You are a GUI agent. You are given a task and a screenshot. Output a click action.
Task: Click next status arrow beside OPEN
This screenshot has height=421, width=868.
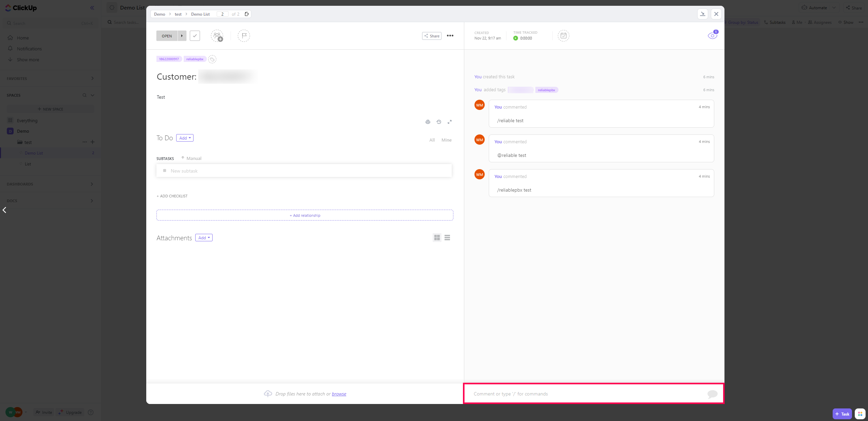click(182, 36)
